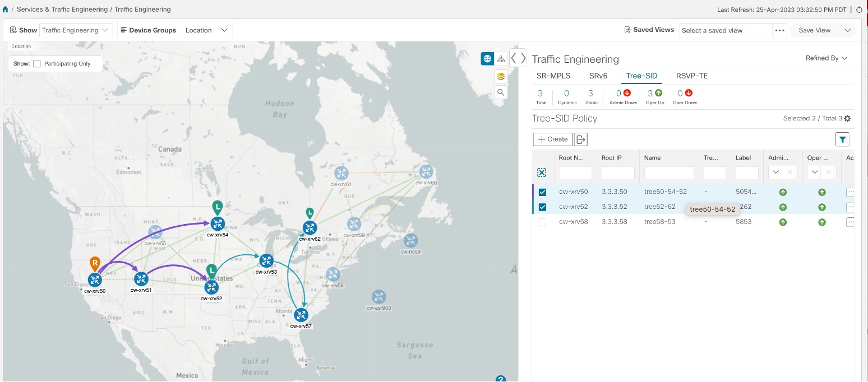Enable the Participating Only checkbox
The height and width of the screenshot is (382, 868).
click(x=38, y=63)
